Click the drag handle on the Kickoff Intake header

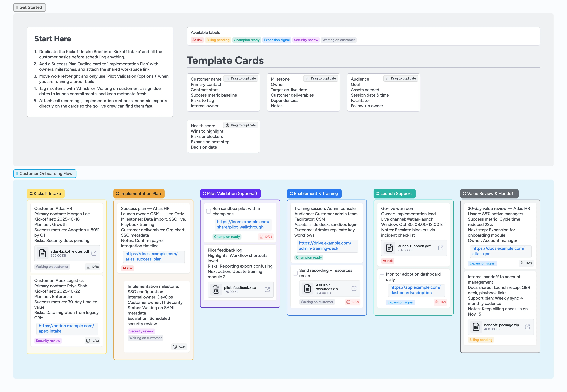[x=31, y=194]
